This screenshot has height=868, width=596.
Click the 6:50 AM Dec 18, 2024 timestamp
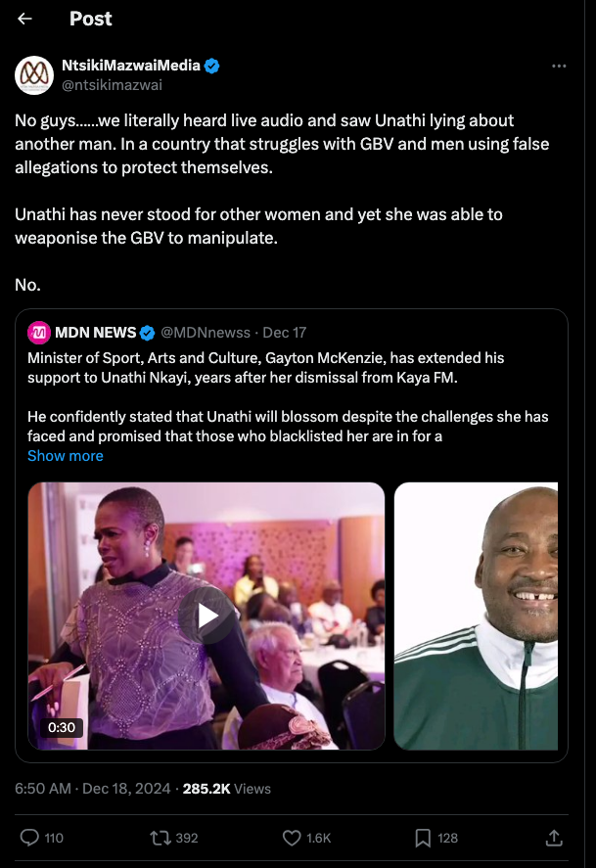point(92,789)
